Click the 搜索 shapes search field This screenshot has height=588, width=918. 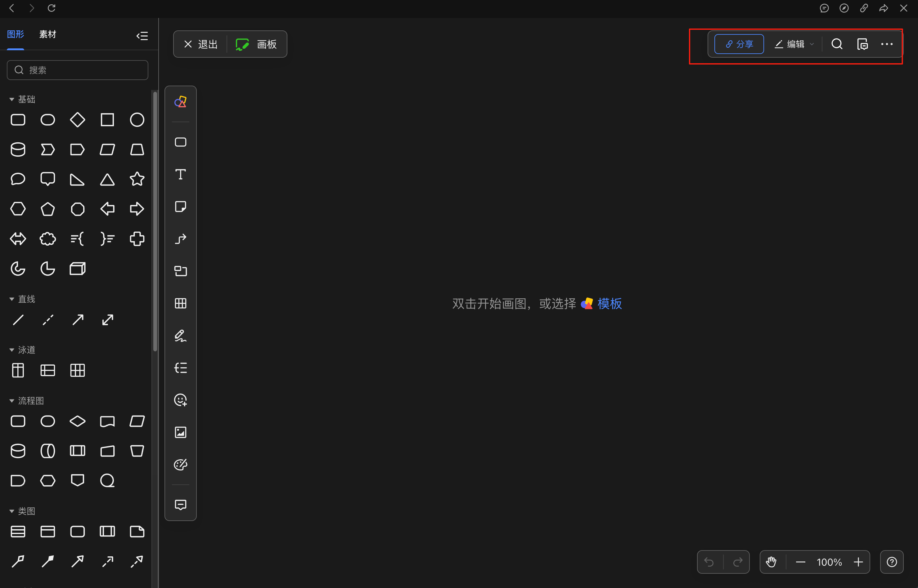78,70
